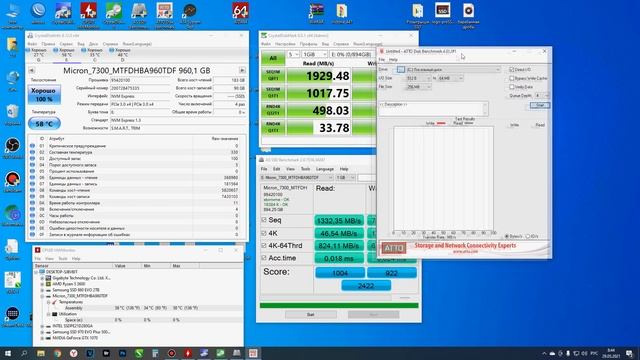
Task: Click Abort button in AS SSD Benchmark
Action: point(373,315)
